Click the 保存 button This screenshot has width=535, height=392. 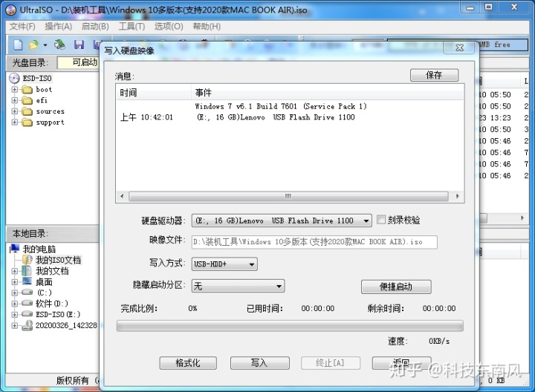pyautogui.click(x=434, y=75)
